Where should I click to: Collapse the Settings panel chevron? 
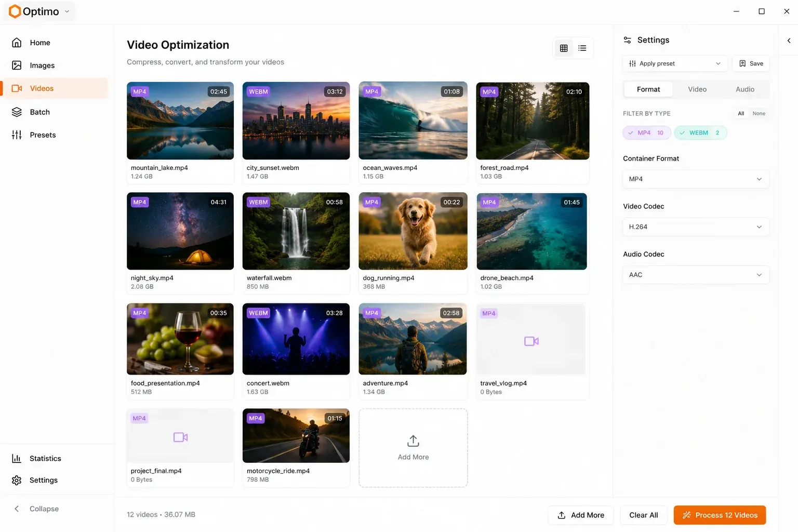(789, 41)
